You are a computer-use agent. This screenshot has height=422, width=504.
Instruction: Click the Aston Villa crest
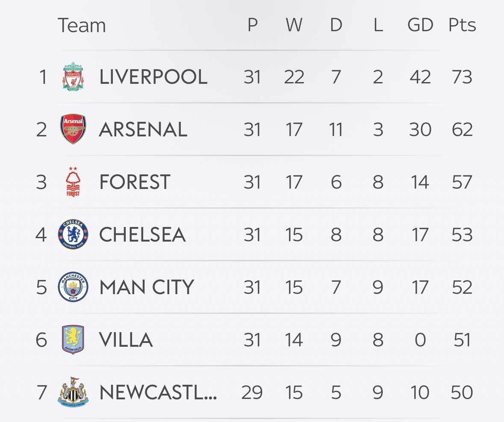73,339
